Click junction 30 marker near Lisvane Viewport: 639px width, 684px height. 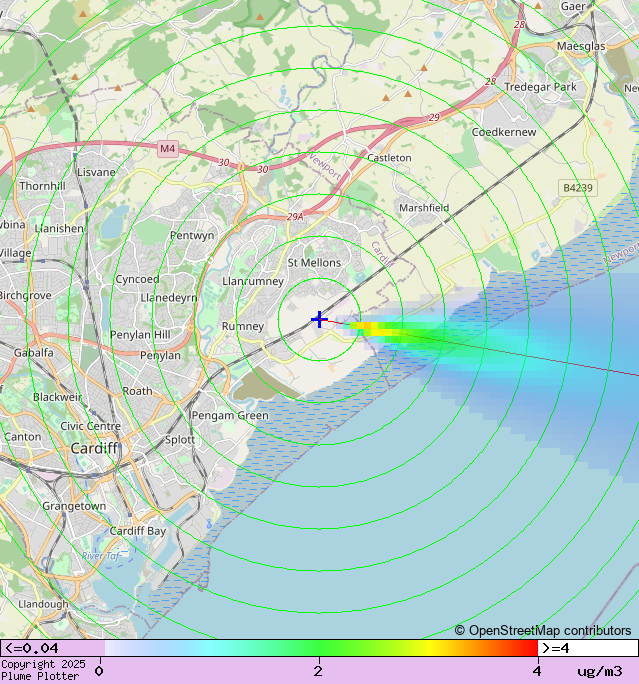pos(224,162)
